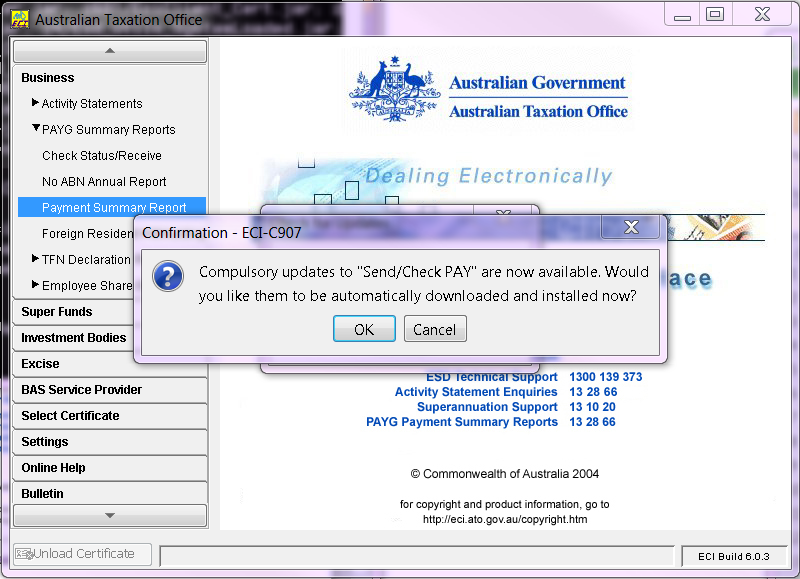Image resolution: width=800 pixels, height=579 pixels.
Task: Click the Australian Taxation Office logo text
Action: tap(538, 111)
